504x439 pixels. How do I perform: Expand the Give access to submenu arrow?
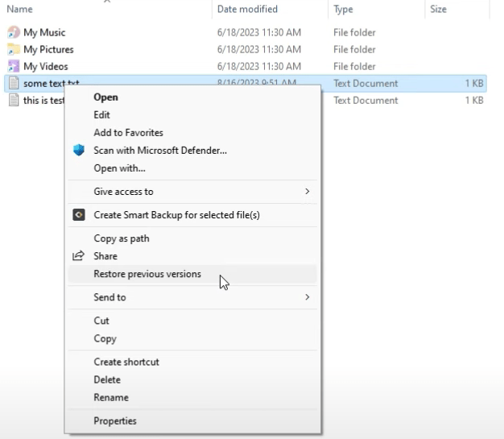click(307, 192)
